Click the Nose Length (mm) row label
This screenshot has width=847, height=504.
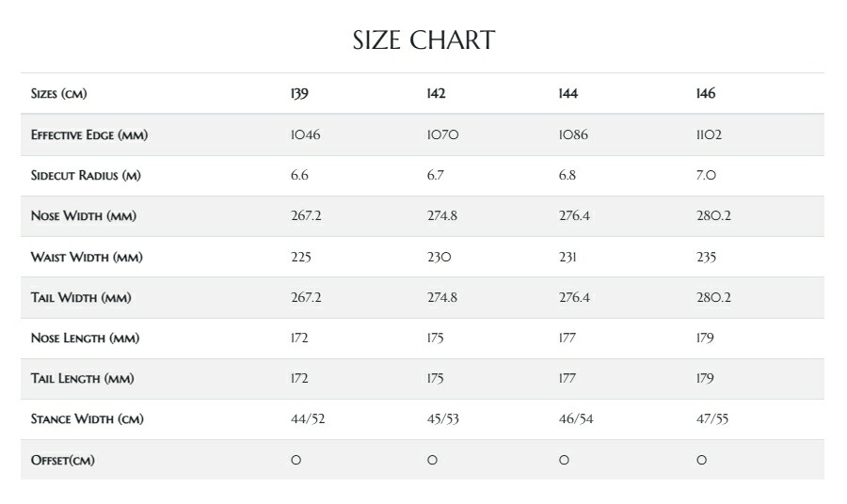coord(86,339)
